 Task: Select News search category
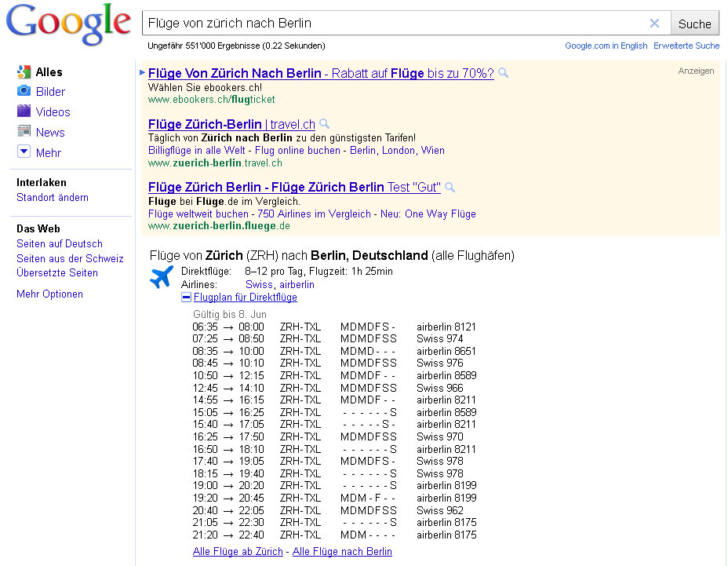[50, 133]
